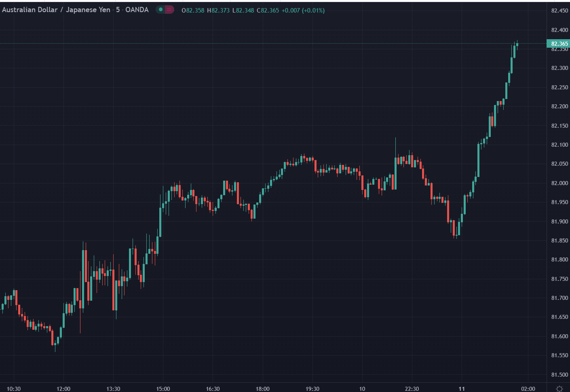
Task: Click 82.450 on the price axis
Action: 559,11
